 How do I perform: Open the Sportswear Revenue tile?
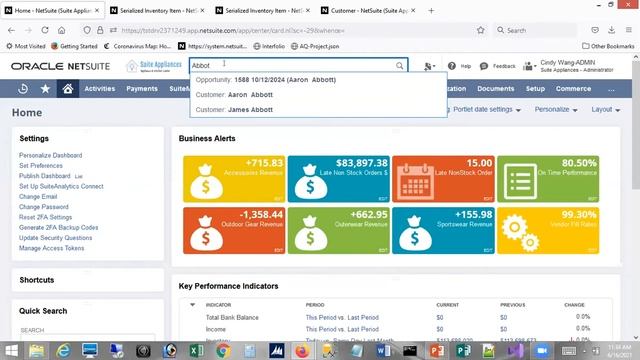tap(443, 231)
